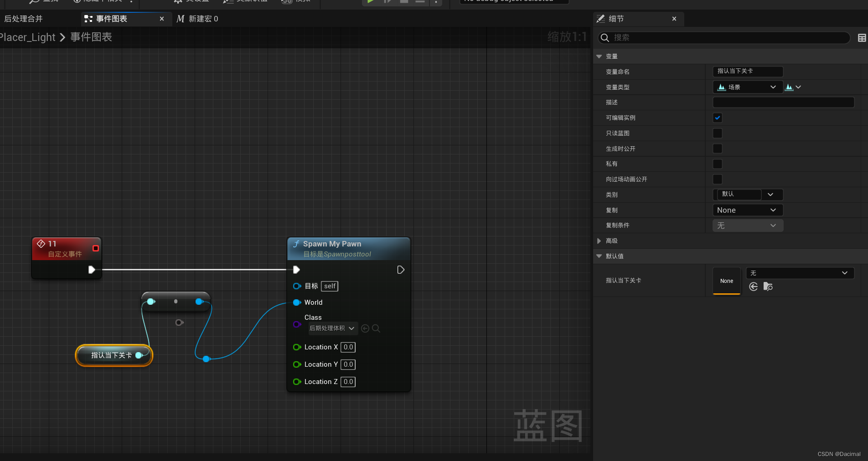Open the 变量类型 场景 dropdown
Viewport: 868px width, 461px height.
747,87
